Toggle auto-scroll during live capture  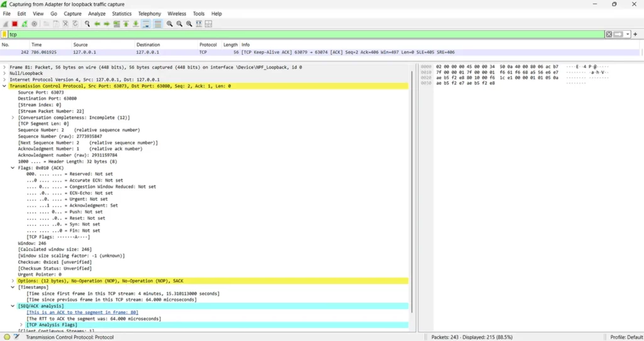(146, 24)
